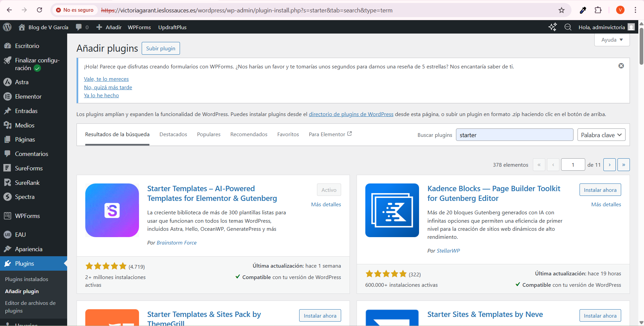The image size is (644, 326).
Task: Switch to the Populares tab
Action: 209,134
